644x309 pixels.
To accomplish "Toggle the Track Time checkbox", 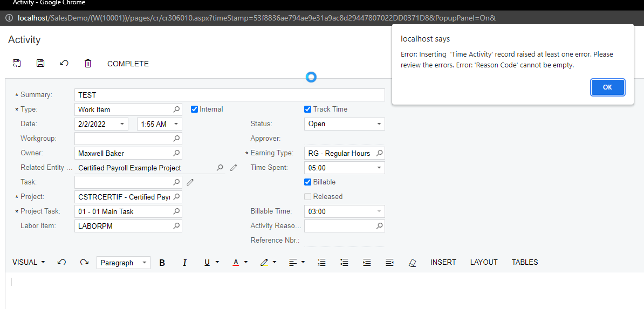I will (x=307, y=109).
